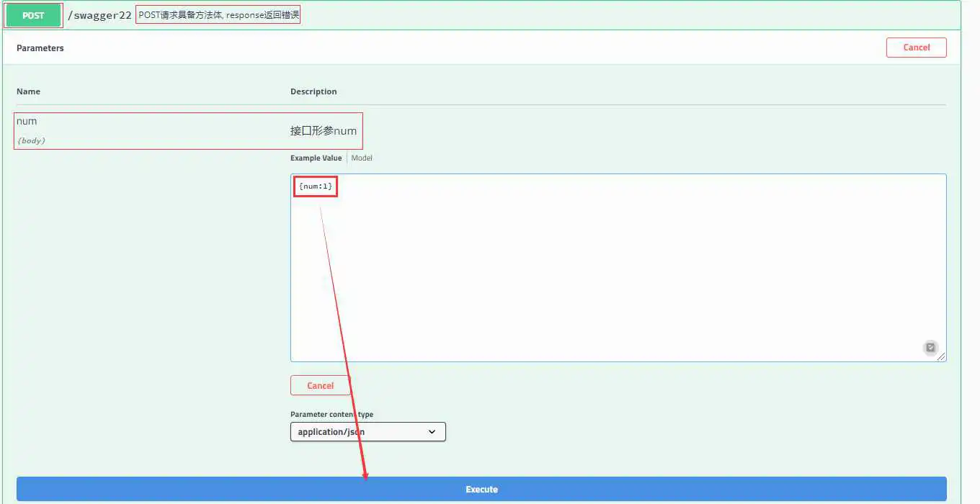This screenshot has height=504, width=980.
Task: Collapse the /swagger22 operation path
Action: [x=99, y=16]
